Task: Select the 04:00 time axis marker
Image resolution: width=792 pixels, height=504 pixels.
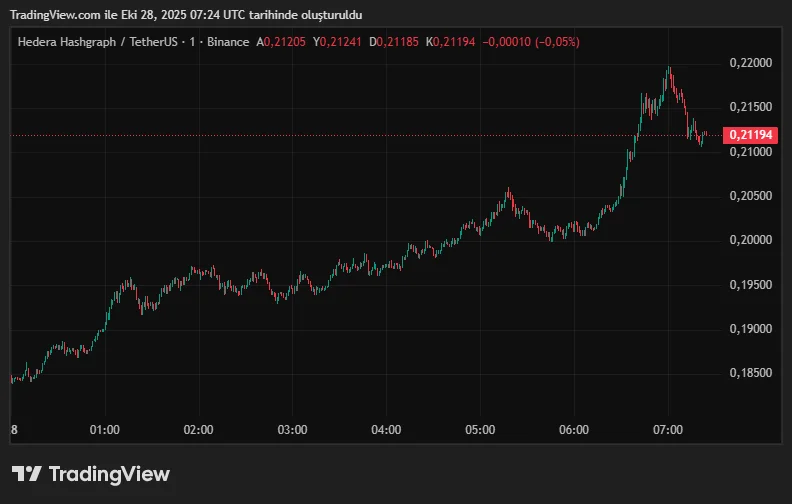Action: (386, 430)
